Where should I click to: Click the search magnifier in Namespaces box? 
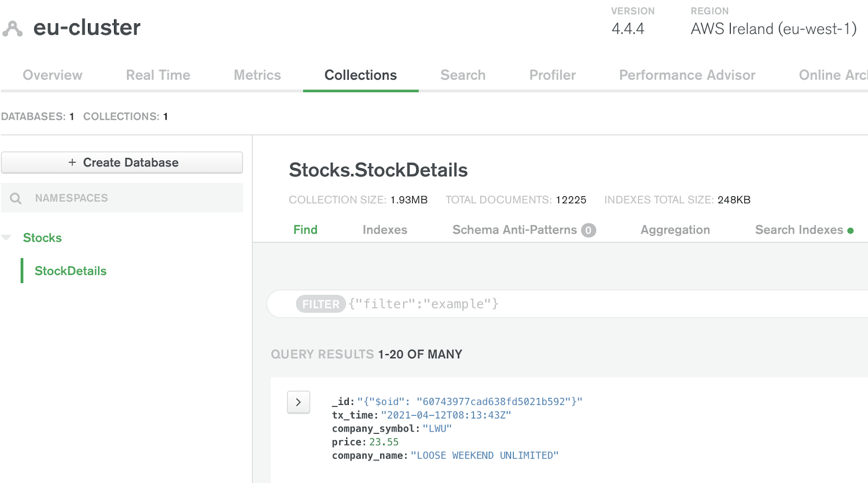[16, 198]
